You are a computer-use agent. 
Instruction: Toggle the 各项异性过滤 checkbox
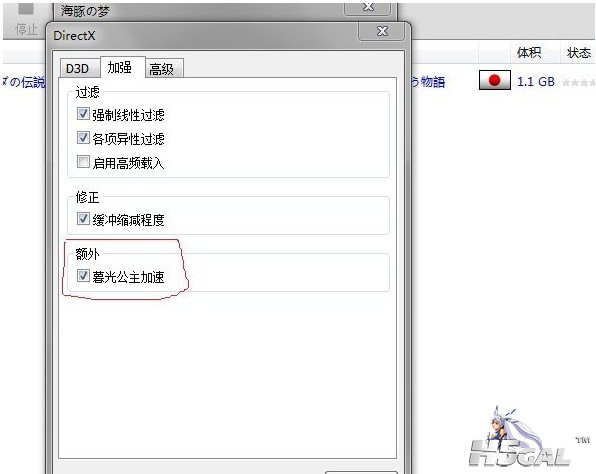pyautogui.click(x=83, y=138)
